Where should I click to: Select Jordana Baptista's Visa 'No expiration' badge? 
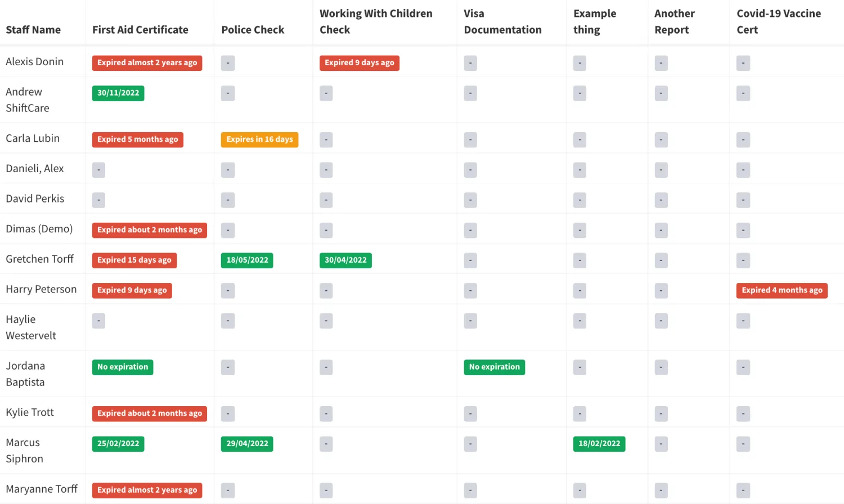pyautogui.click(x=494, y=367)
